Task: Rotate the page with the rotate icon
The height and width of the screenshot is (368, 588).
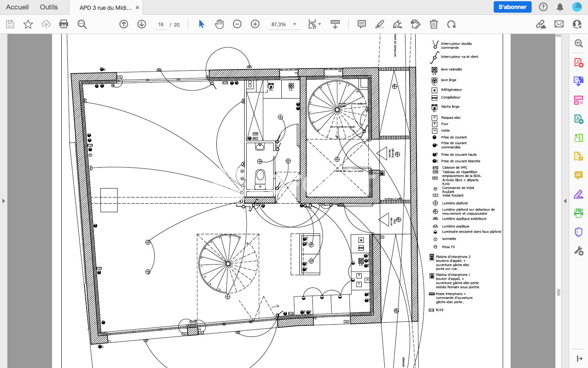Action: click(x=451, y=25)
